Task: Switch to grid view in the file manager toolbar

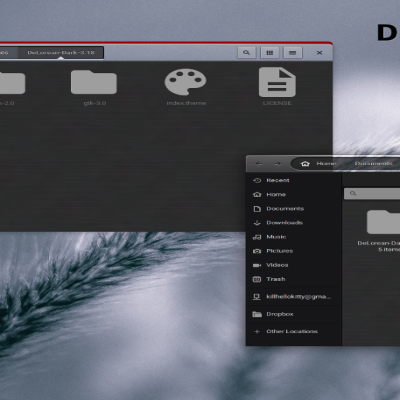Action: click(x=270, y=53)
